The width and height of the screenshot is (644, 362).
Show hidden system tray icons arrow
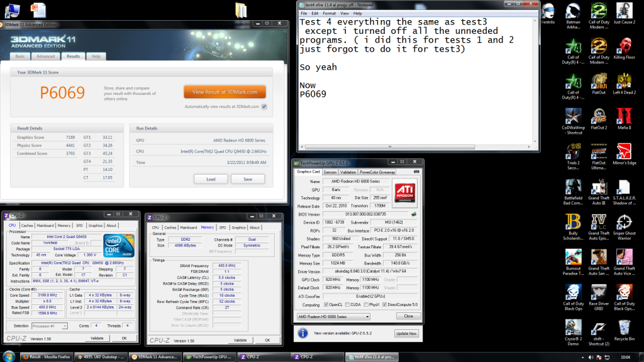(x=582, y=358)
